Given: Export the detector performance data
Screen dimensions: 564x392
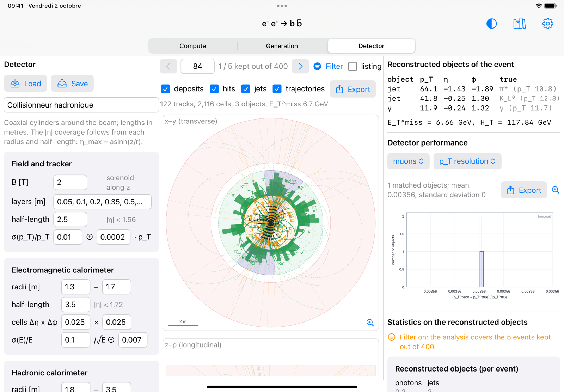Looking at the screenshot, I should pos(524,190).
